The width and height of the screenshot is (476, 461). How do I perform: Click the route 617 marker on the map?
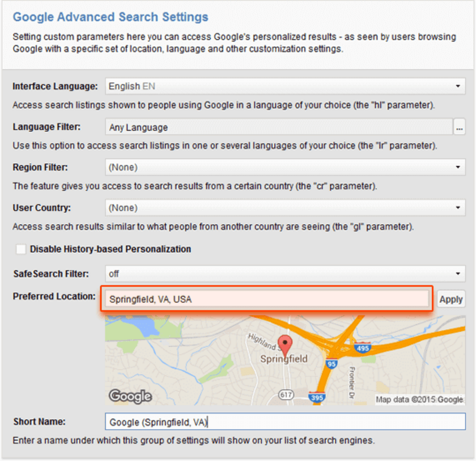point(286,395)
